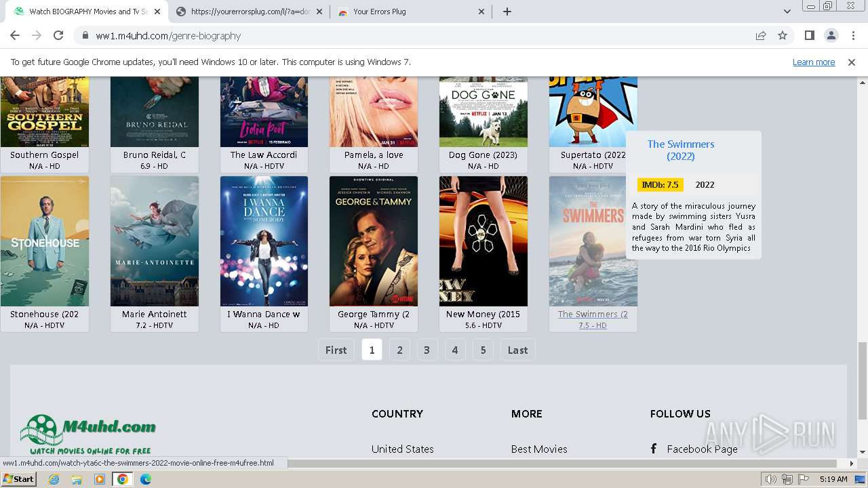Screen dimensions: 868x488
Task: Click the George Tammy title link
Action: (374, 314)
